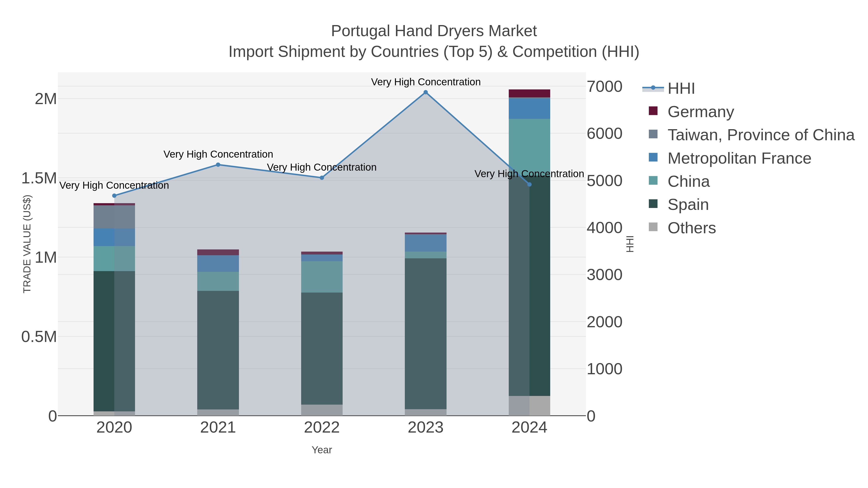Toggle Metropolitan France legend entry
This screenshot has width=868, height=488.
point(730,158)
